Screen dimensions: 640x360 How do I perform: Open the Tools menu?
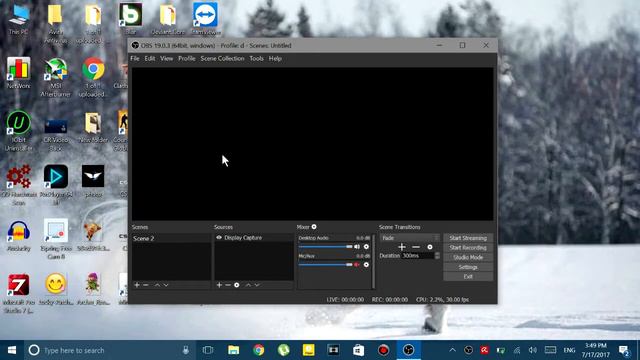256,58
